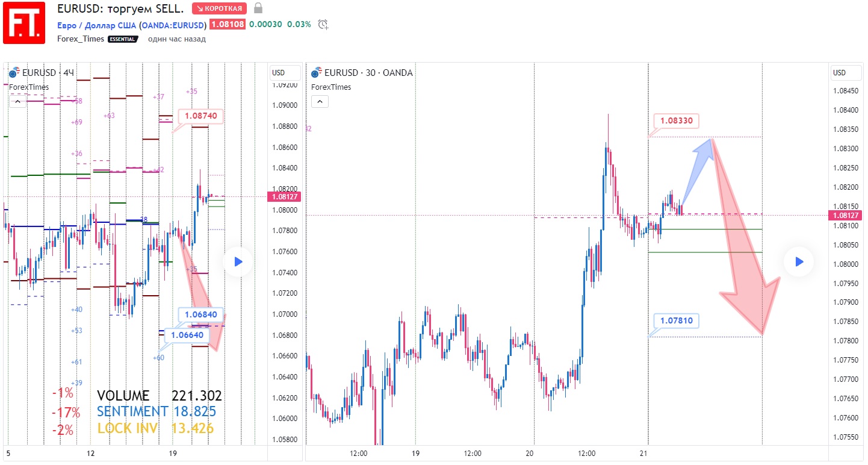Click the LOCK INV 13.426 readout

155,428
